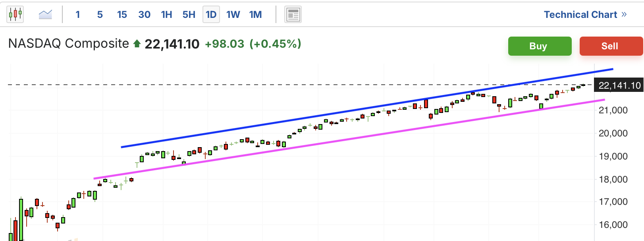This screenshot has height=241, width=644.
Task: Select the candlestick chart type icon
Action: click(15, 15)
